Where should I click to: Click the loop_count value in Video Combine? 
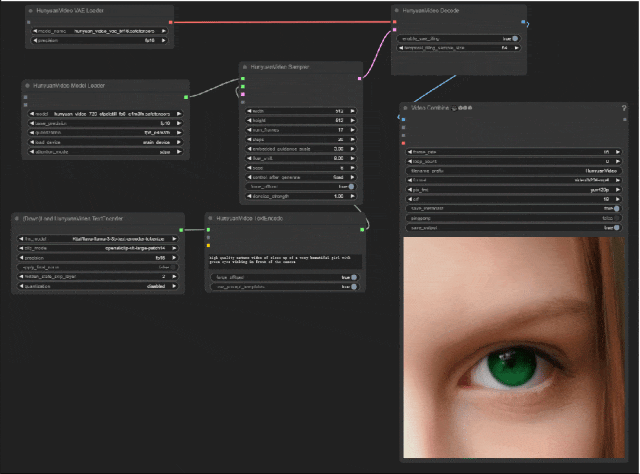point(513,161)
